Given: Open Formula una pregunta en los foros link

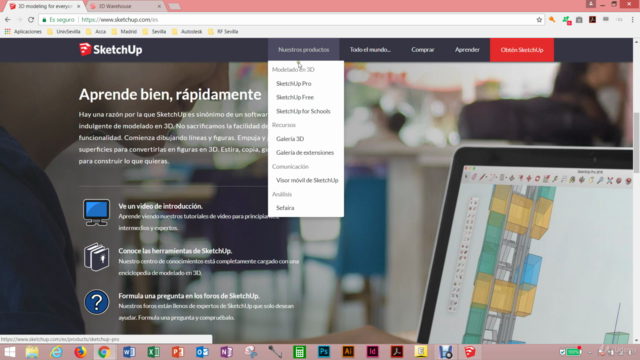Looking at the screenshot, I should (189, 296).
